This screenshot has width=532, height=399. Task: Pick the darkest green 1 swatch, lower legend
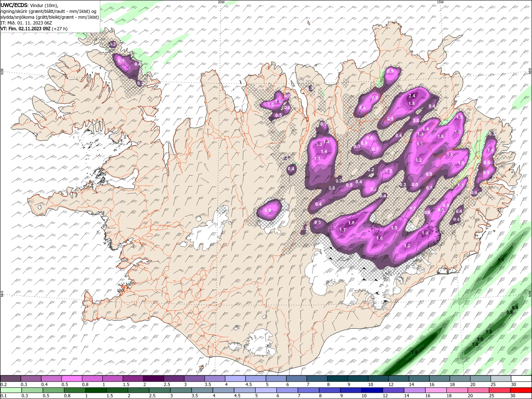tap(96, 390)
